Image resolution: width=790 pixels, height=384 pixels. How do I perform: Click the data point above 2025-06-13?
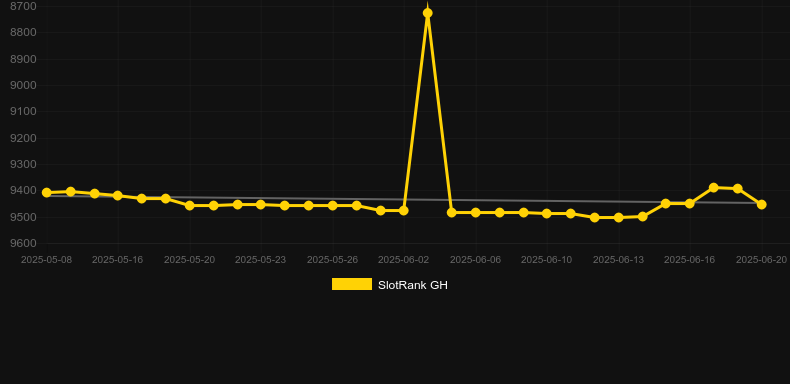619,218
